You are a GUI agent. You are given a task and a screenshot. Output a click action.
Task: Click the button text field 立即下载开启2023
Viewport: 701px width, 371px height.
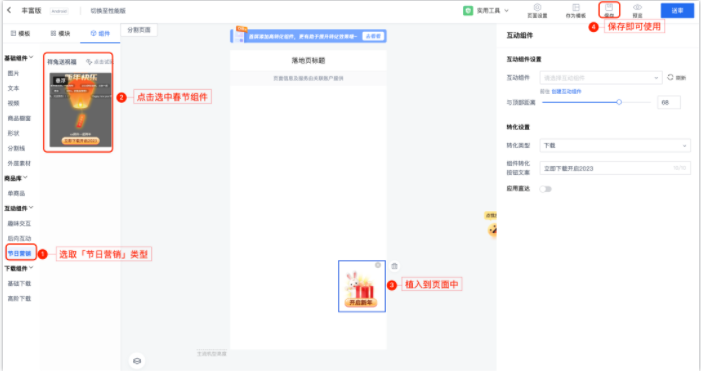(x=615, y=168)
